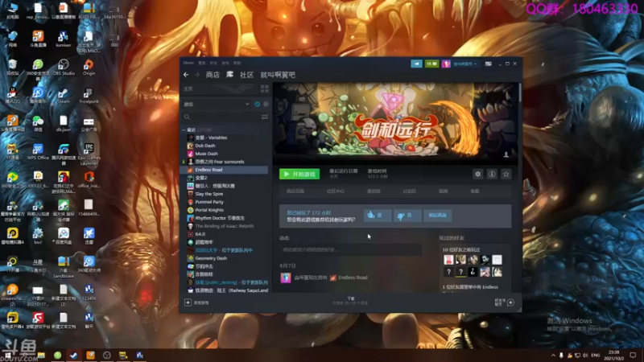This screenshot has width=644, height=362.
Task: Open the 社区 community tab
Action: pyautogui.click(x=246, y=75)
